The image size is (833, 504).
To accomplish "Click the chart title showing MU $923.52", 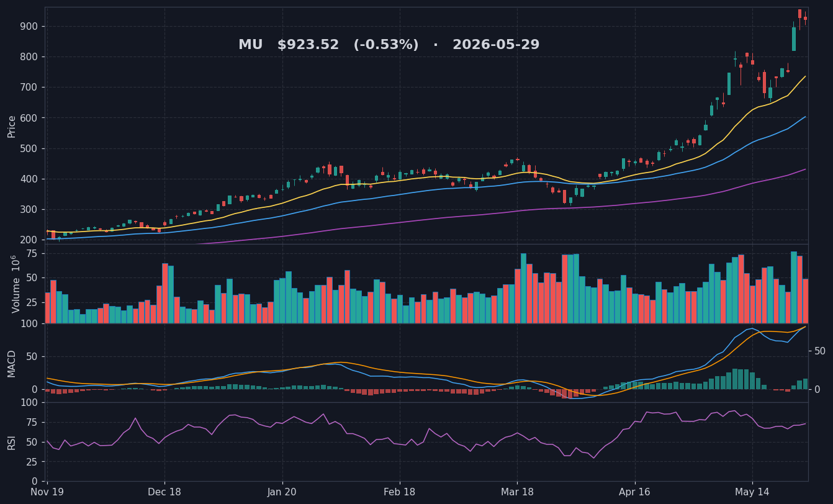I will tap(389, 45).
